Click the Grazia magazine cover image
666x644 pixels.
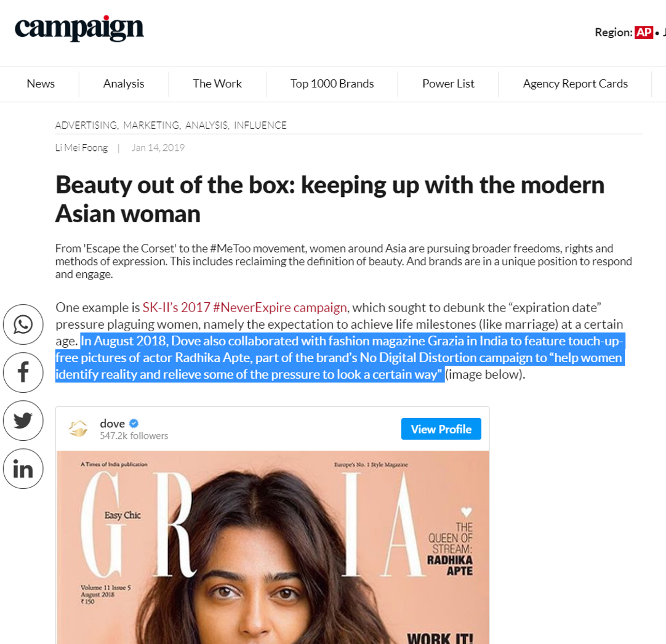(273, 548)
